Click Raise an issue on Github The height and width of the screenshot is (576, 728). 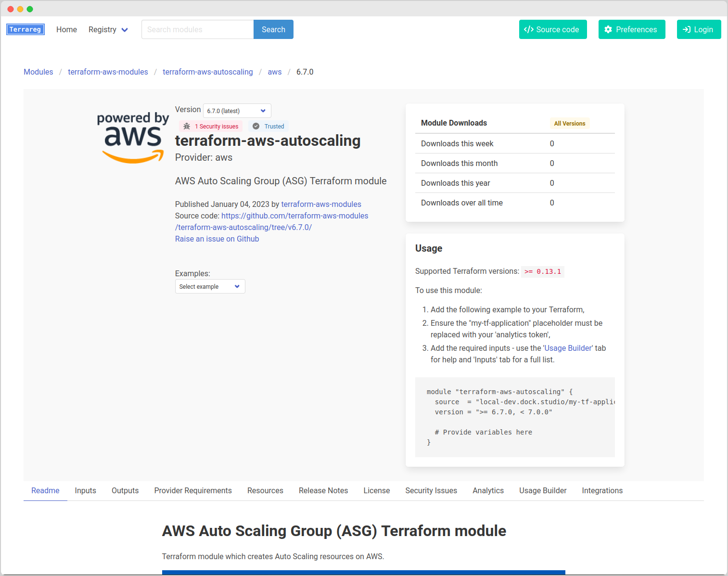point(217,239)
